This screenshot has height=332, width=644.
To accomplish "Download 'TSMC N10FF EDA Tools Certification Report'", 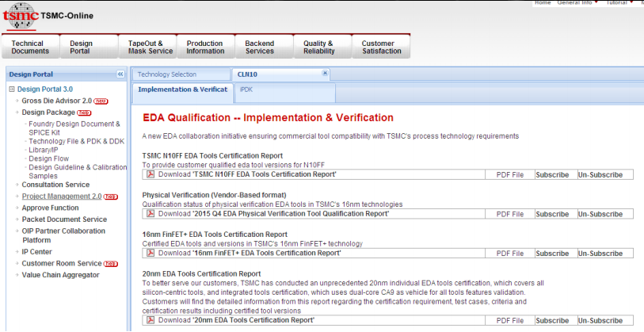I will (247, 174).
